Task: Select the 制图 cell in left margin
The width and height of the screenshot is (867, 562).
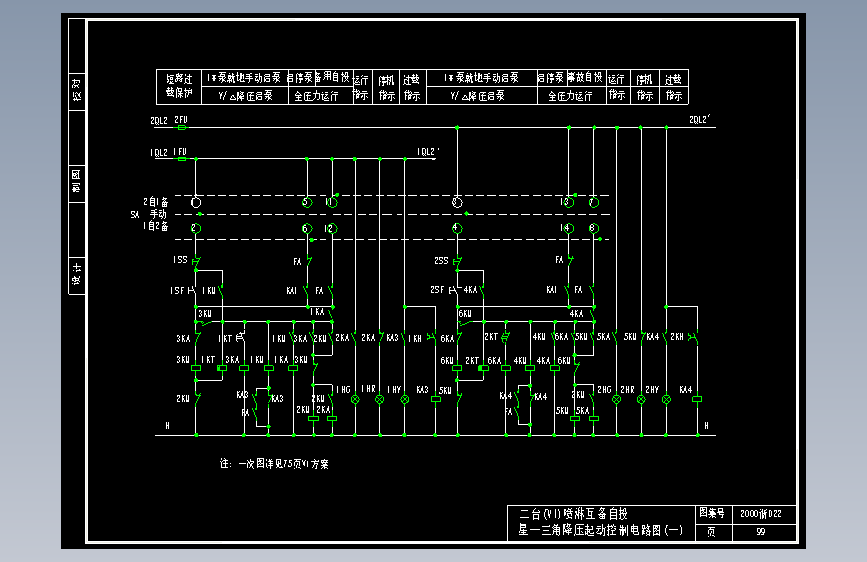Action: coord(77,182)
